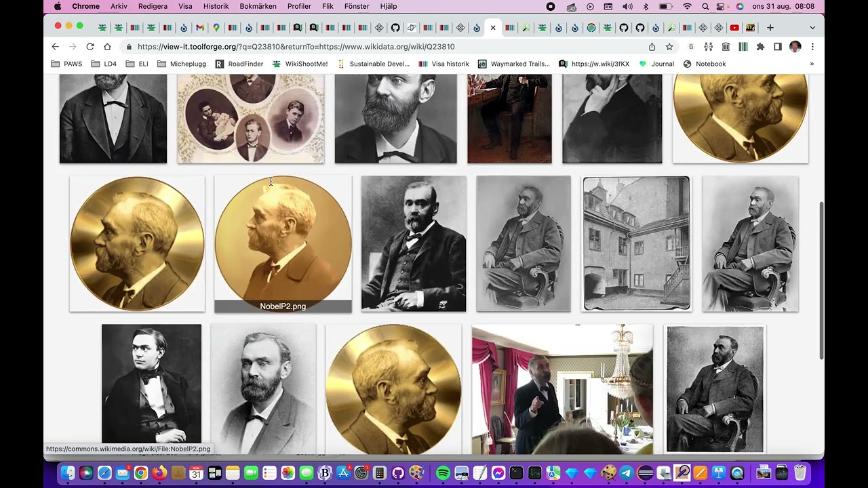
Task: Open the Profiler menu
Action: pyautogui.click(x=299, y=6)
